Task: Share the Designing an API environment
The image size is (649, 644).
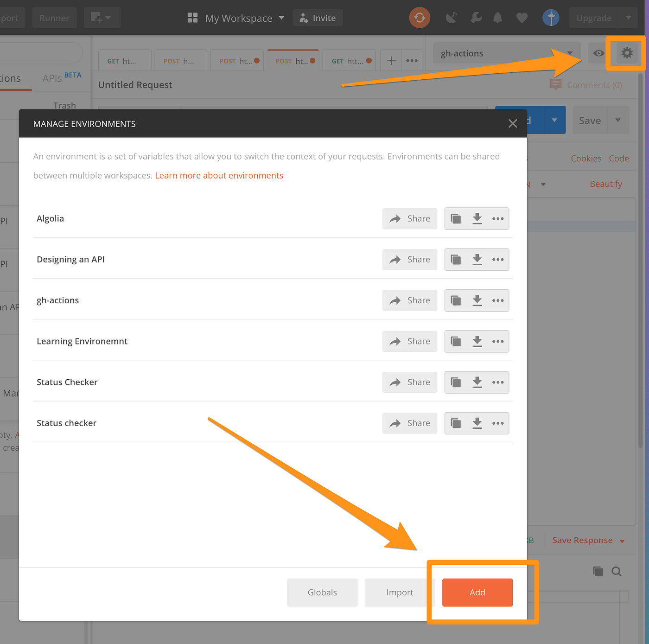Action: coord(410,260)
